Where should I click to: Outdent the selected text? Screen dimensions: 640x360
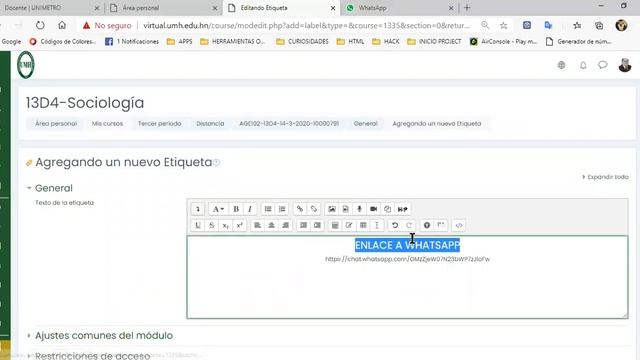click(x=303, y=225)
